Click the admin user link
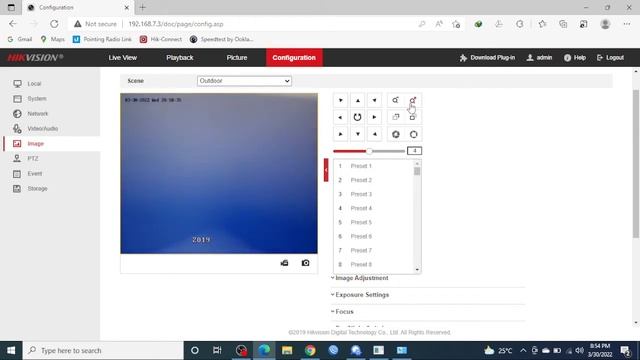The width and height of the screenshot is (640, 360). tap(539, 58)
